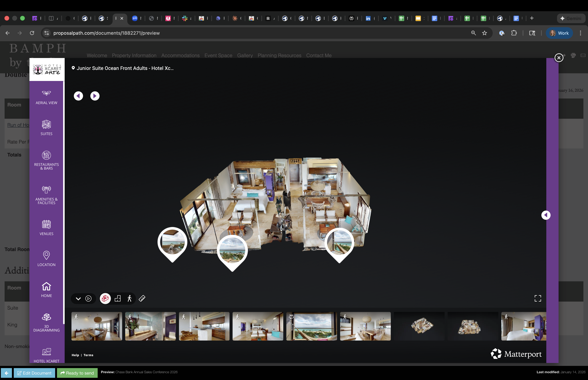Image resolution: width=588 pixels, height=380 pixels.
Task: Select the Venues calendar icon
Action: click(x=46, y=227)
